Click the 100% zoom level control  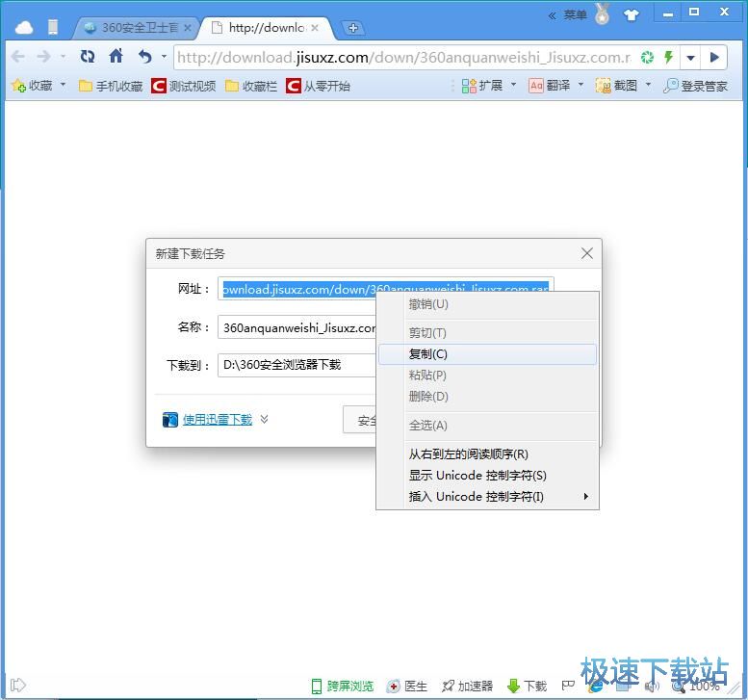(x=696, y=687)
